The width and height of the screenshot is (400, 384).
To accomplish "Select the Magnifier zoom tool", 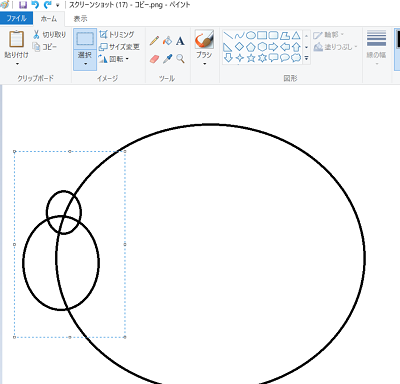I will coord(180,59).
